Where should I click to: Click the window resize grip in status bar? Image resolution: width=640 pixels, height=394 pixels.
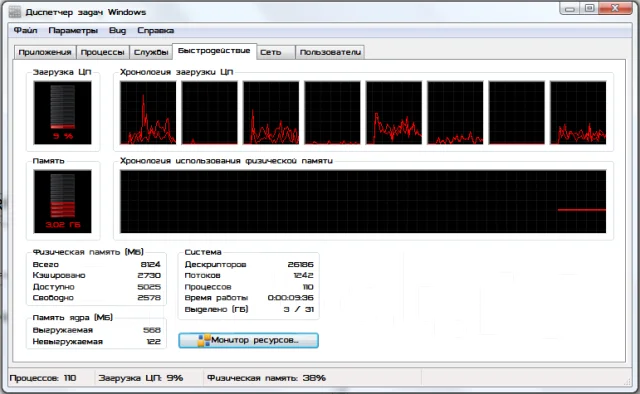point(627,381)
